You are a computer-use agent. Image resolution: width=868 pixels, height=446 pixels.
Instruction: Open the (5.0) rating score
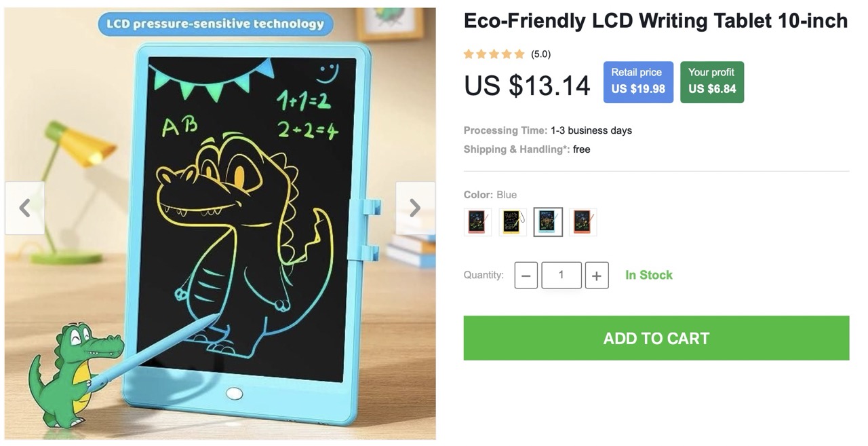point(540,54)
